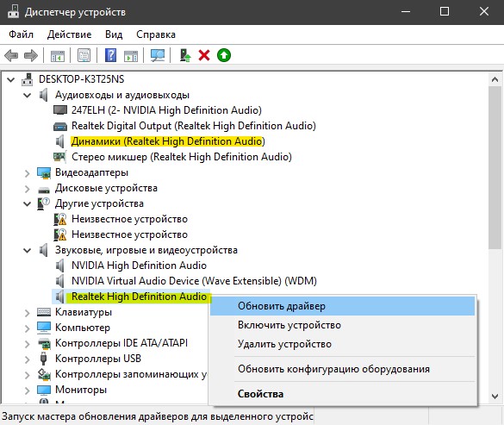504x425 pixels.
Task: Open the Вид menu
Action: [114, 34]
